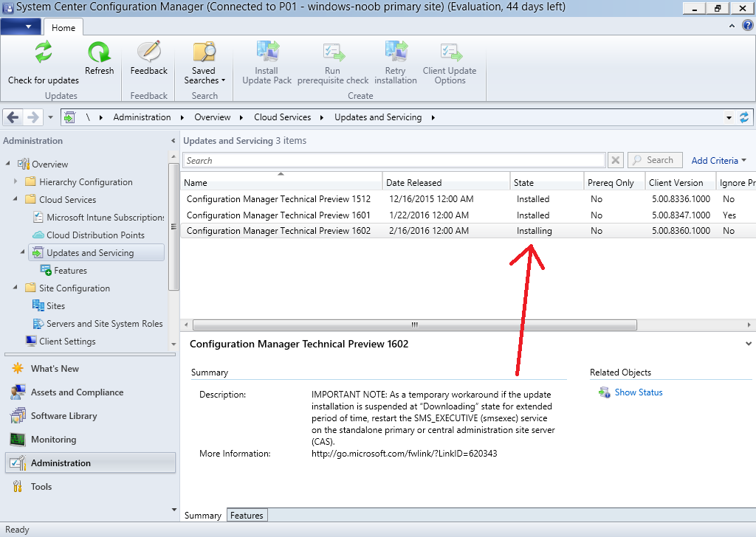Click Administration in the breadcrumb path
This screenshot has width=756, height=537.
pos(142,117)
